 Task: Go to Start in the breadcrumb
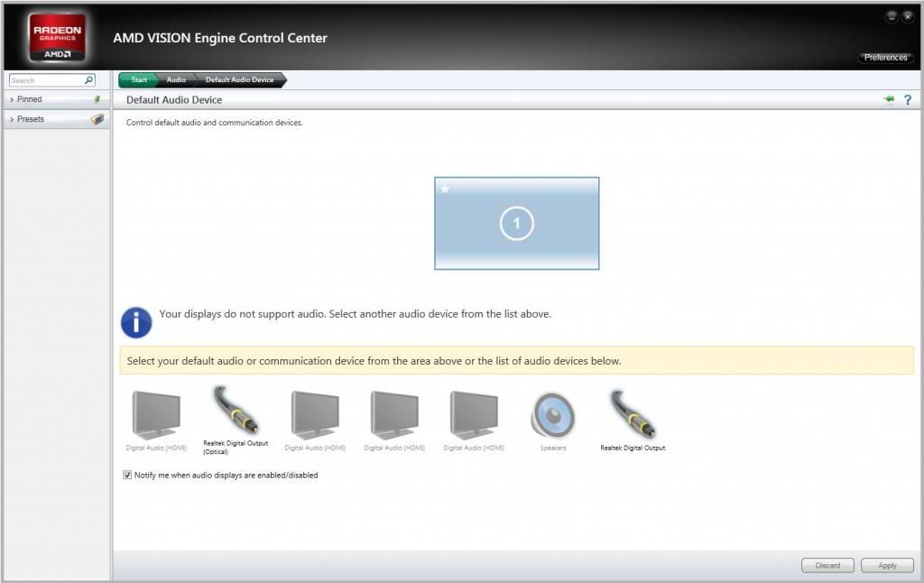click(x=139, y=79)
